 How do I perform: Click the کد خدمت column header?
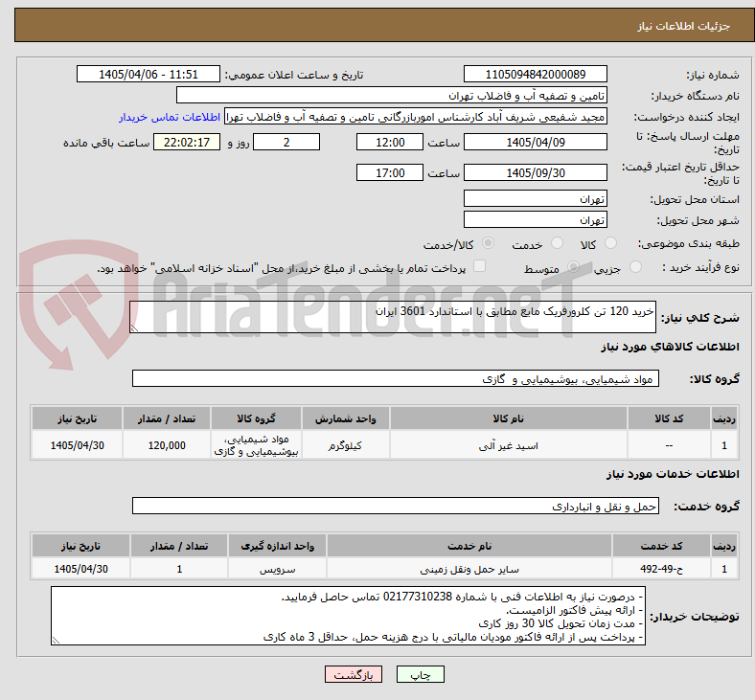click(662, 546)
